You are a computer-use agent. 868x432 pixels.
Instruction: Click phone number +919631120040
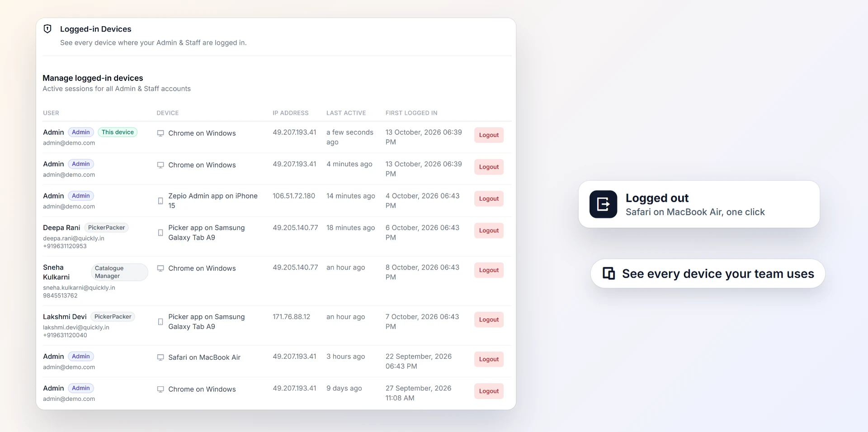pyautogui.click(x=65, y=335)
